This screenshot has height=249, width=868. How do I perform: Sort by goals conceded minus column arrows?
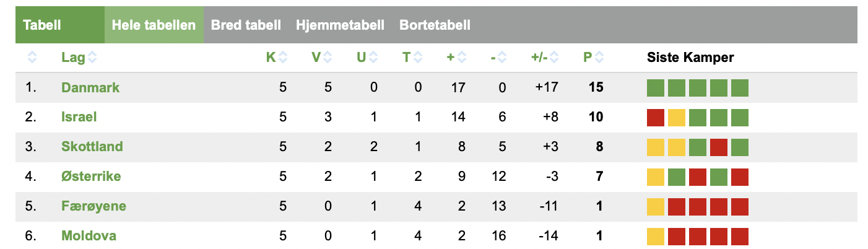tap(502, 58)
